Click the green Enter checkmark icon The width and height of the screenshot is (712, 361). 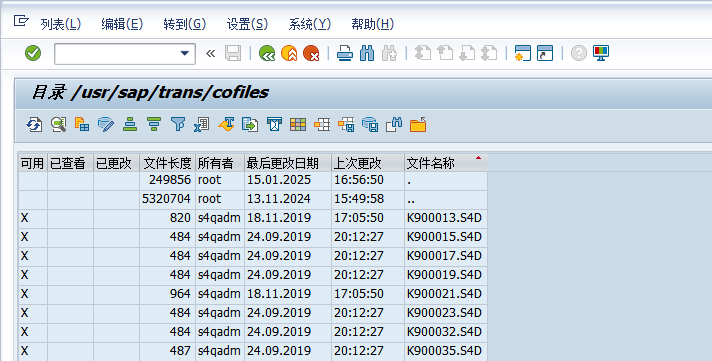tap(33, 53)
